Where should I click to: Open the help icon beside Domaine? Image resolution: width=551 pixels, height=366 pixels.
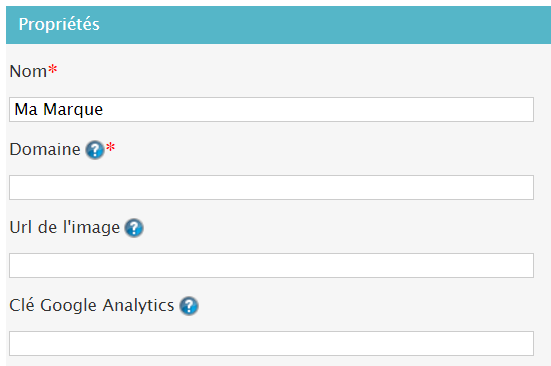click(95, 150)
